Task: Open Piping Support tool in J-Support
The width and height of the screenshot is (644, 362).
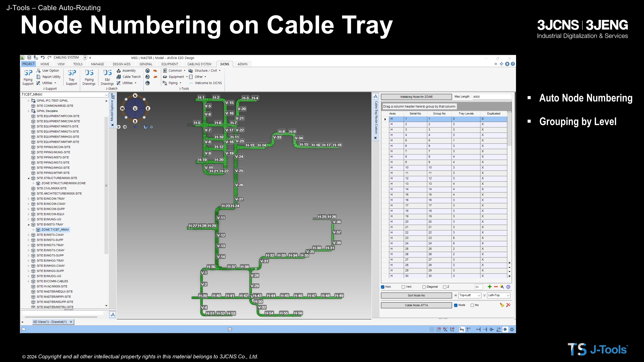Action: [x=28, y=77]
